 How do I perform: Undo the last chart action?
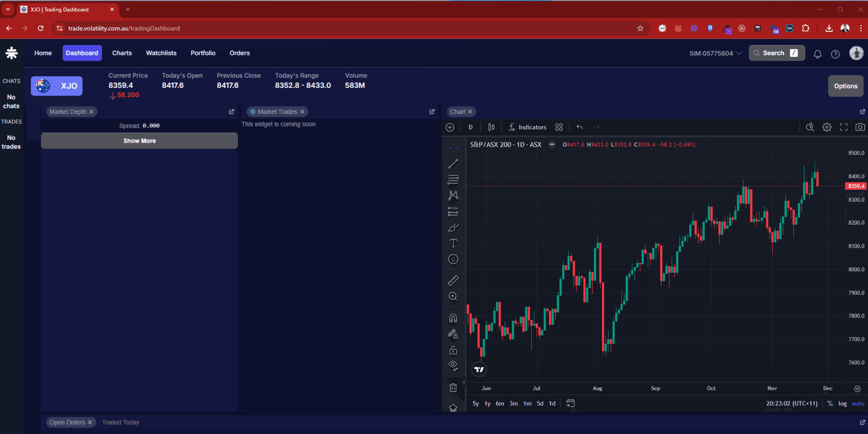[580, 127]
